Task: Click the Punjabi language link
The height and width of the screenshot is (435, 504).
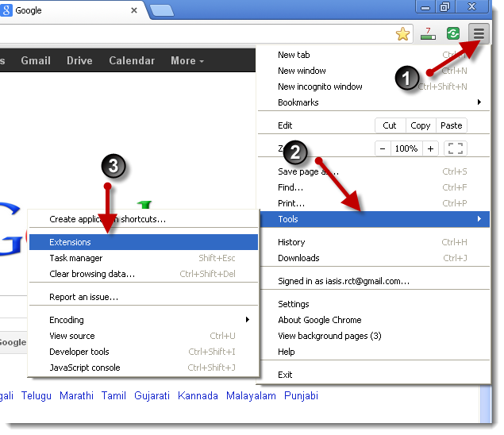Action: click(301, 395)
